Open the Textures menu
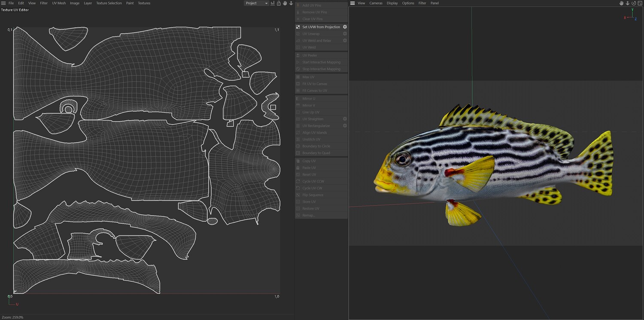Image resolution: width=644 pixels, height=320 pixels. point(144,3)
